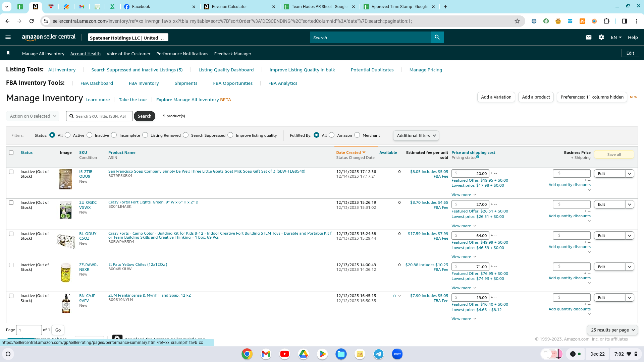Open Feedback Manager menu item
Screen dimensions: 644x362
233,54
